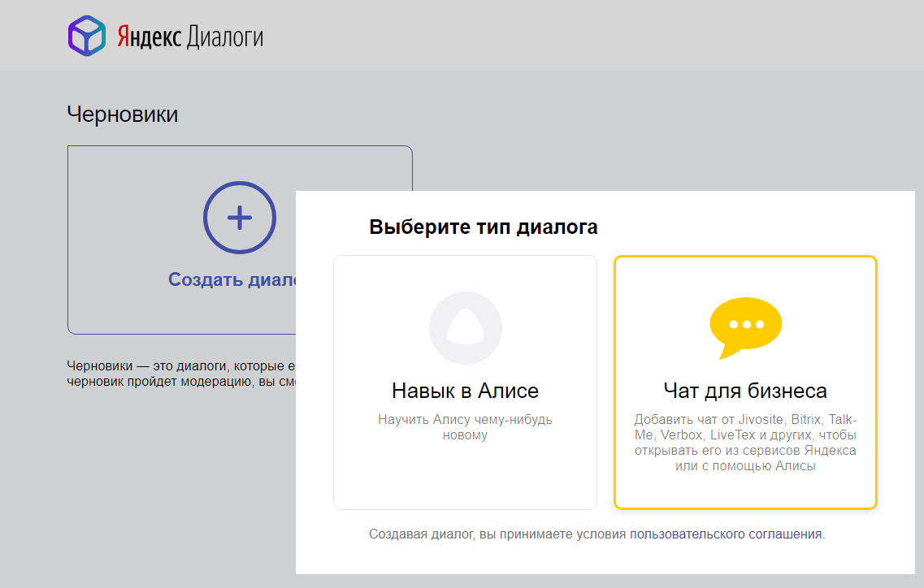Click the drafts description text below card
924x588 pixels.
point(179,374)
